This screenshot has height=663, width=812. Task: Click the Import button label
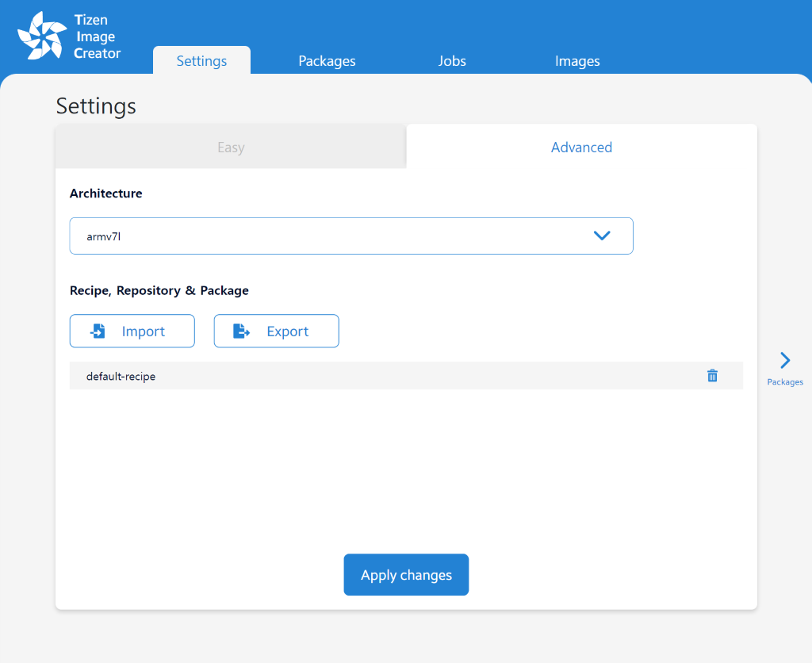click(x=144, y=331)
